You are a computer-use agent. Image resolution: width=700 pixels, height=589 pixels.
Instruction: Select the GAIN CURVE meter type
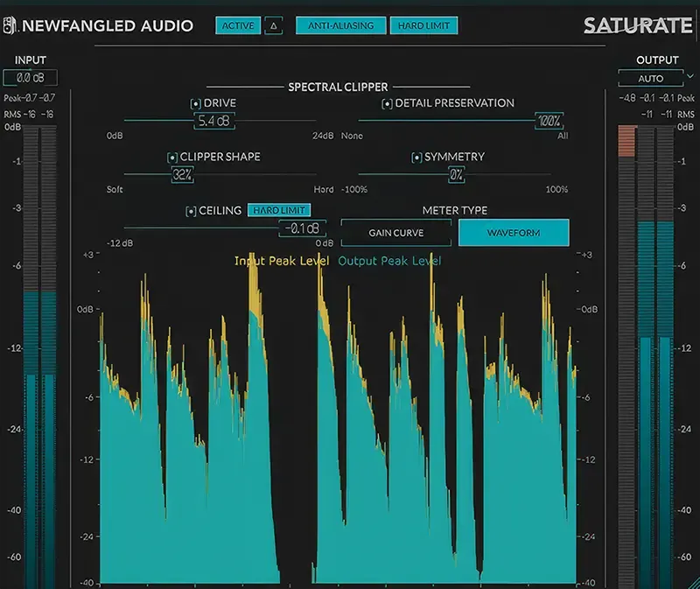(396, 233)
